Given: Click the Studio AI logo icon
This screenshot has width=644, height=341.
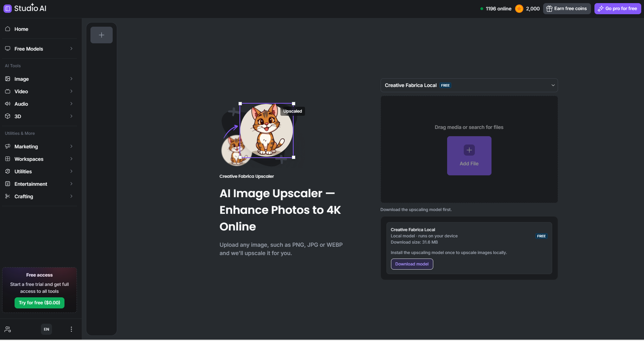Looking at the screenshot, I should click(7, 9).
